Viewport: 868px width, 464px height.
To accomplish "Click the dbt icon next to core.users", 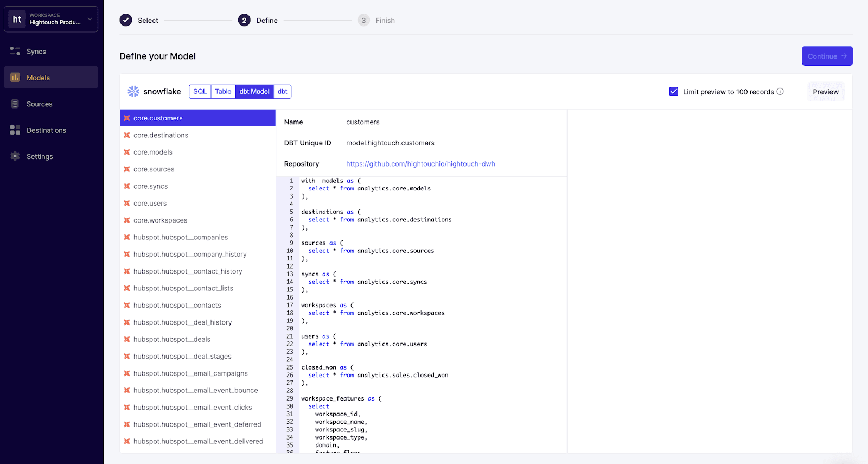I will pos(127,204).
